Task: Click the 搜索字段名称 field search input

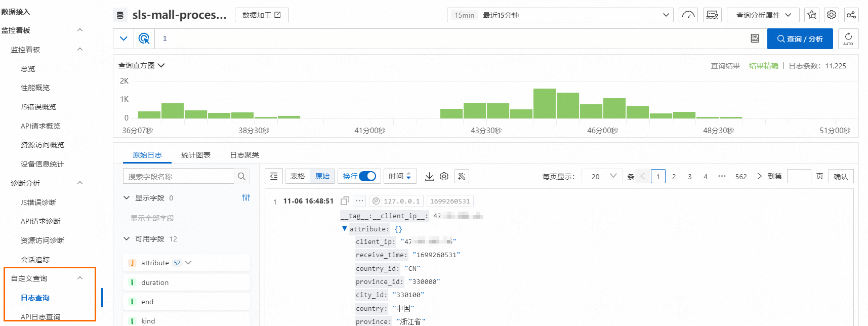Action: point(178,176)
